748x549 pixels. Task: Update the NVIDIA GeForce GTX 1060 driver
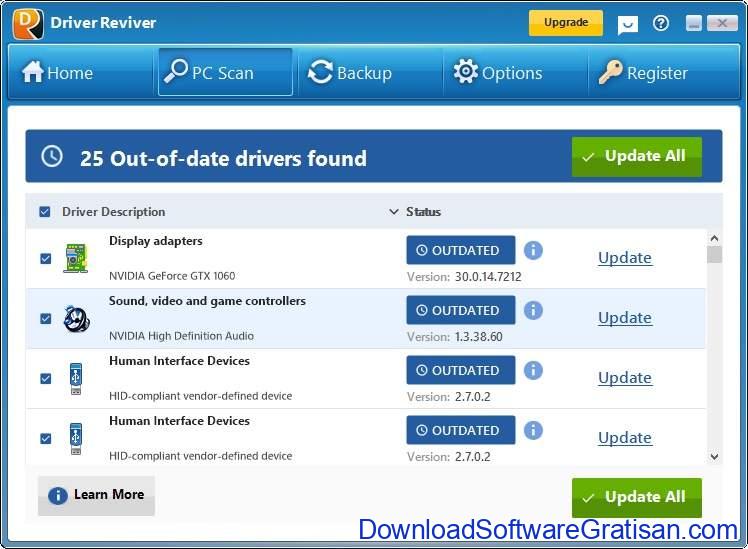click(x=625, y=258)
